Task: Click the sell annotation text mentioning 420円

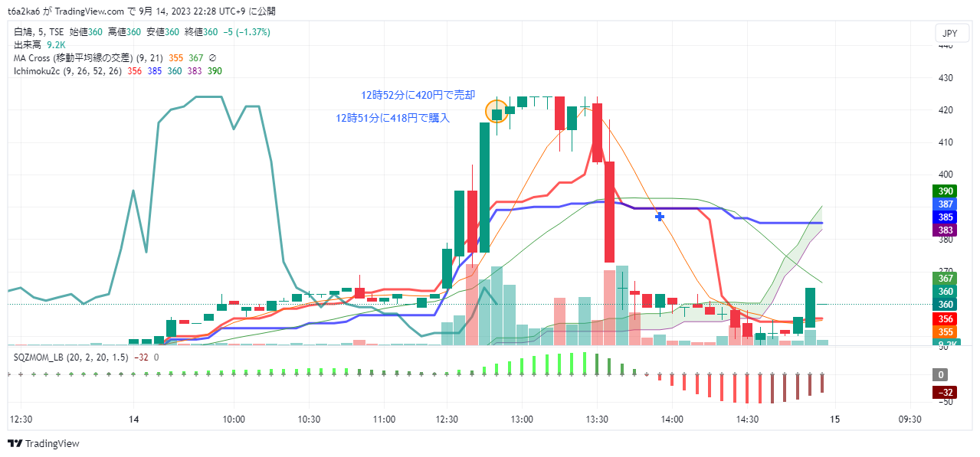Action: click(x=418, y=96)
